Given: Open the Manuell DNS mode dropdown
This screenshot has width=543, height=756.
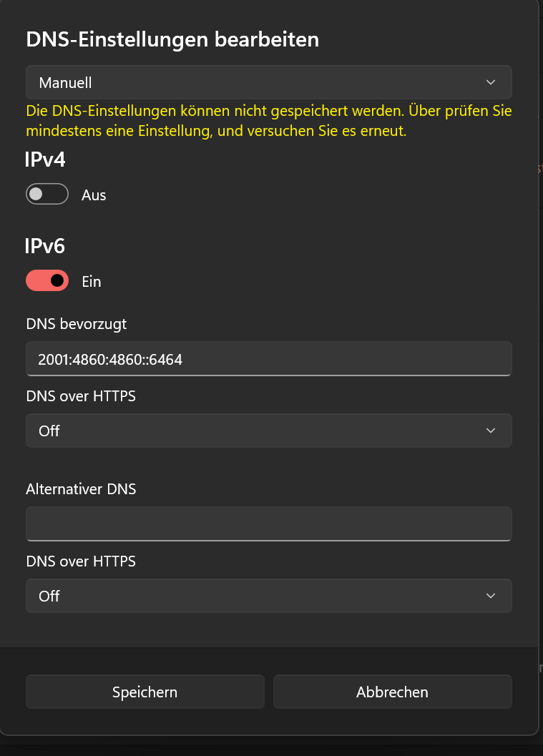Looking at the screenshot, I should (x=268, y=82).
